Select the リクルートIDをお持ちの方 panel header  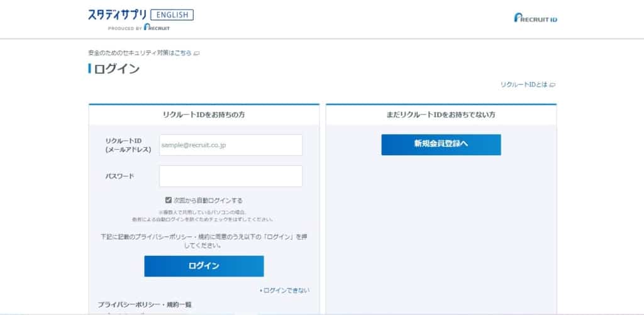(204, 115)
